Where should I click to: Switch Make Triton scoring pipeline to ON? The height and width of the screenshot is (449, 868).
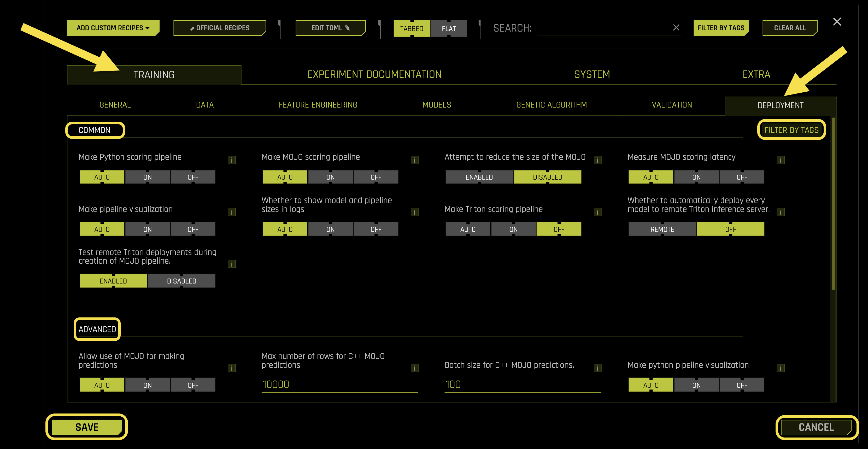coord(513,229)
